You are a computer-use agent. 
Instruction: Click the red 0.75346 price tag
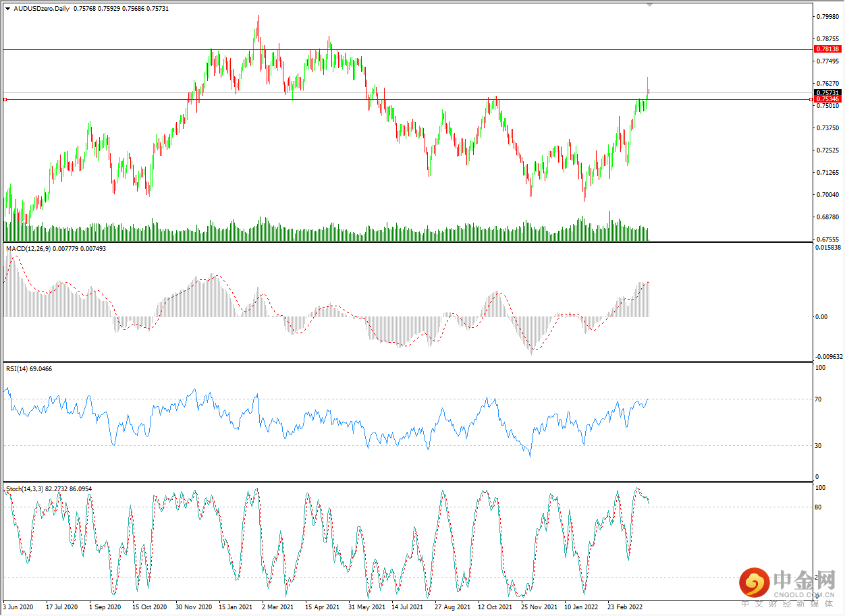pyautogui.click(x=827, y=99)
